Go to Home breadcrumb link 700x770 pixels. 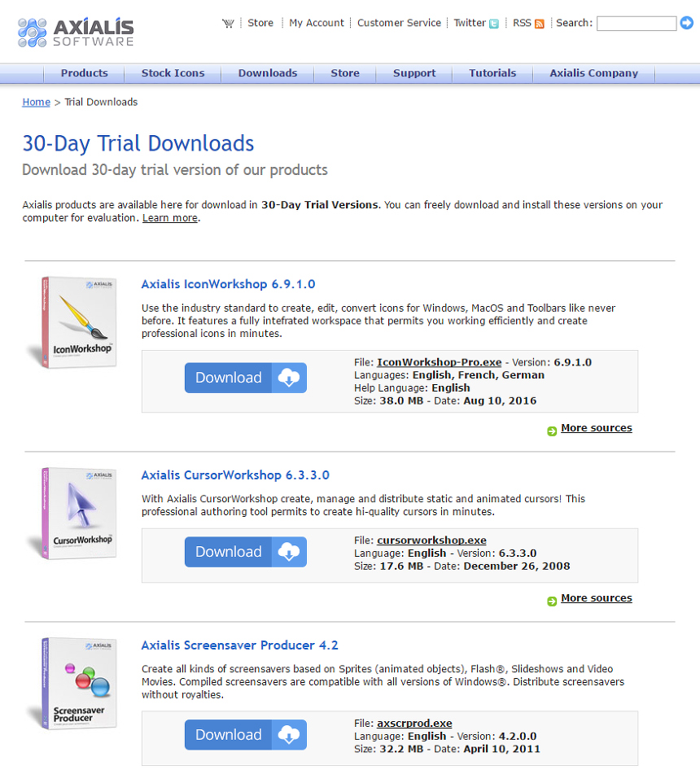36,103
